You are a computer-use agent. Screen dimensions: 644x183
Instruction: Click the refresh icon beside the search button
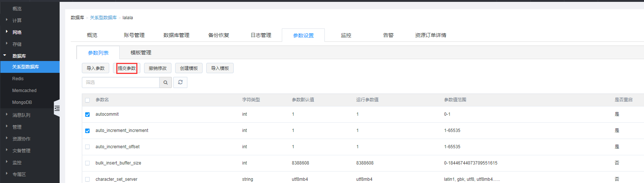click(x=180, y=82)
